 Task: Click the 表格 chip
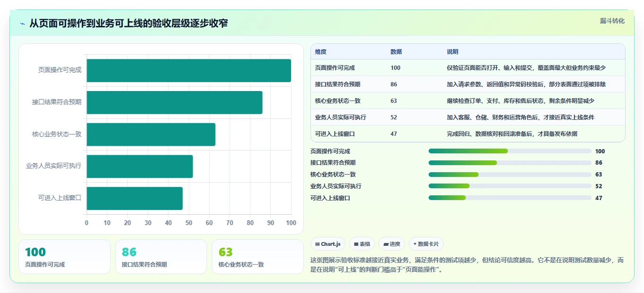coord(361,244)
